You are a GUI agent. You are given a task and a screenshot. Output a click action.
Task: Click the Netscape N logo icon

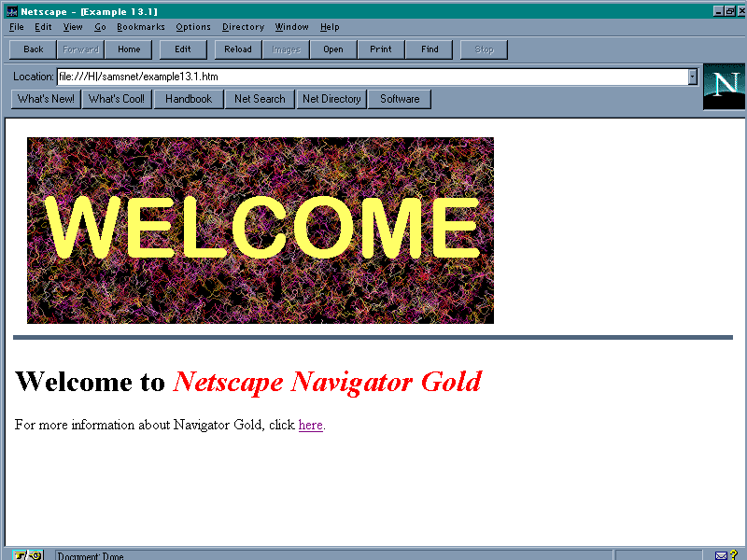click(724, 87)
